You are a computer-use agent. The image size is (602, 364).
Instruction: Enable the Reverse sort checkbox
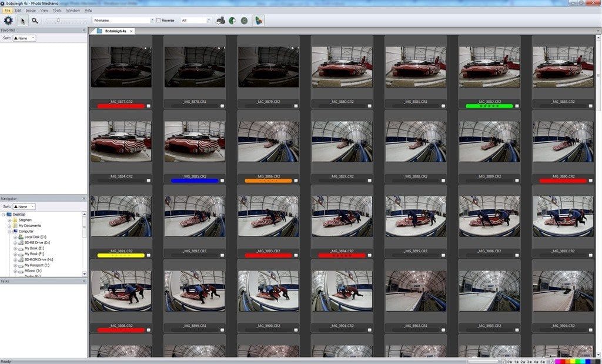pos(158,19)
